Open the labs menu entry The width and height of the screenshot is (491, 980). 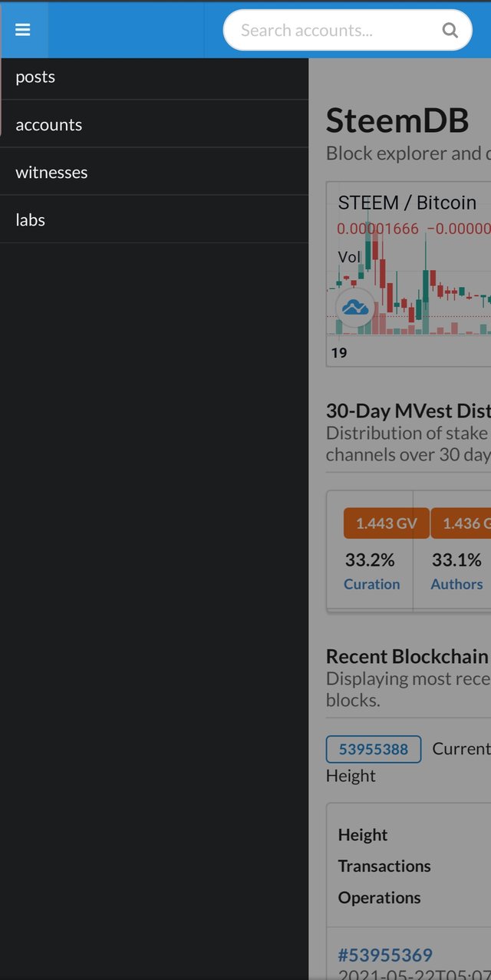(30, 219)
